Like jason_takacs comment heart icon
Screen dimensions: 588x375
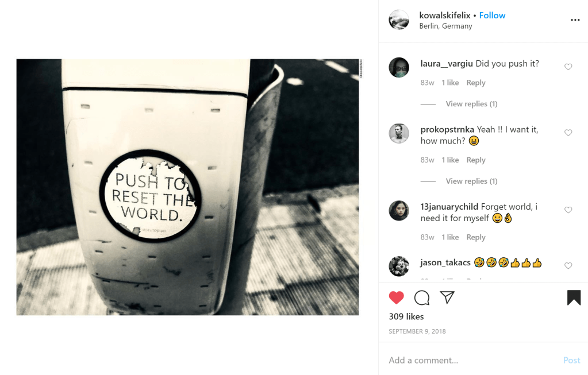click(x=568, y=266)
